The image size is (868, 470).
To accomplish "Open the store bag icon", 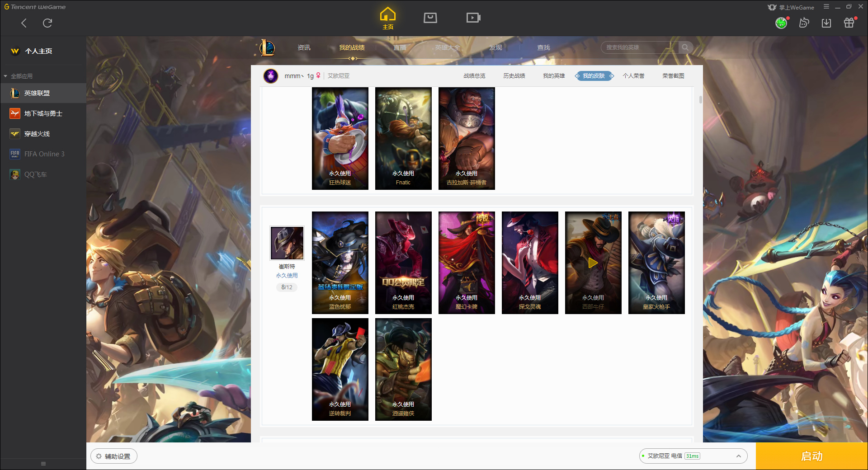I will point(430,18).
